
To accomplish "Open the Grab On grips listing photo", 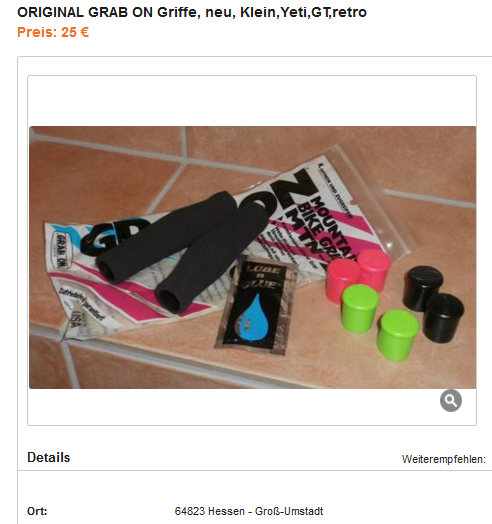I will coord(252,257).
